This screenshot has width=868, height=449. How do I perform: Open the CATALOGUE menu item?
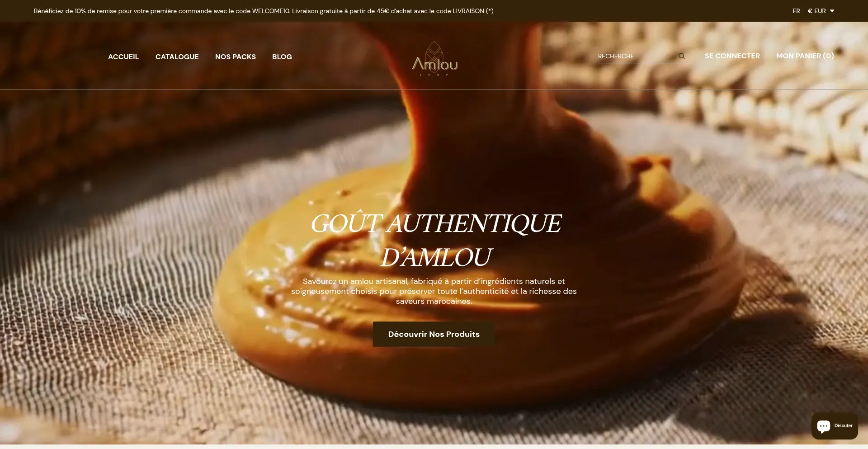(177, 57)
